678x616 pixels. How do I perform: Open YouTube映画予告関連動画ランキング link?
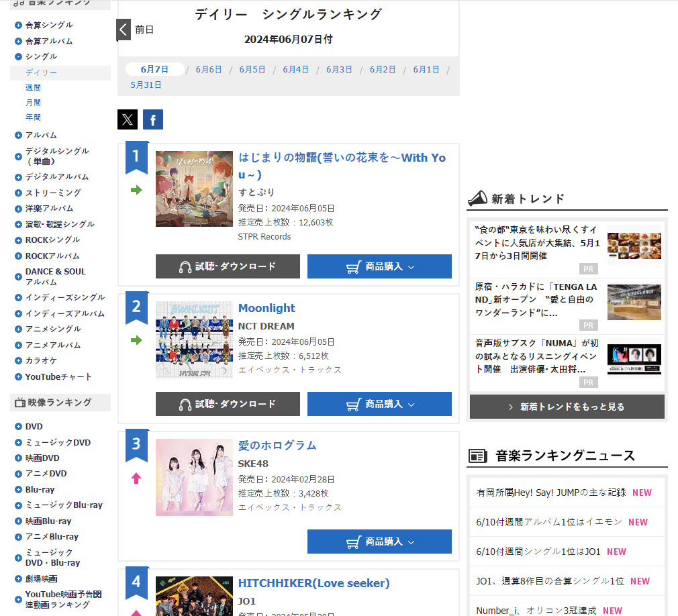(63, 600)
